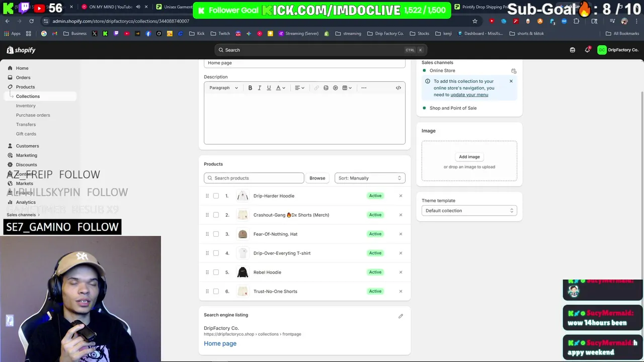Bookmark this page with star icon
This screenshot has height=362, width=644.
click(x=474, y=21)
